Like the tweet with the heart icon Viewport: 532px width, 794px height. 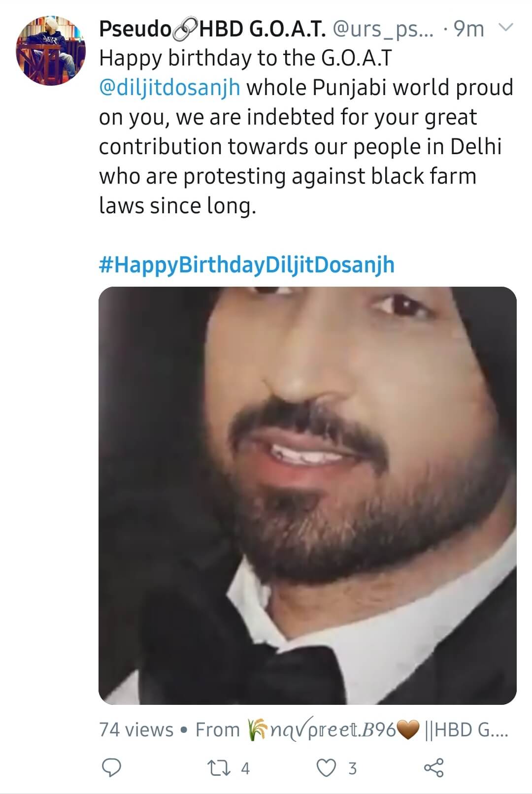(326, 767)
